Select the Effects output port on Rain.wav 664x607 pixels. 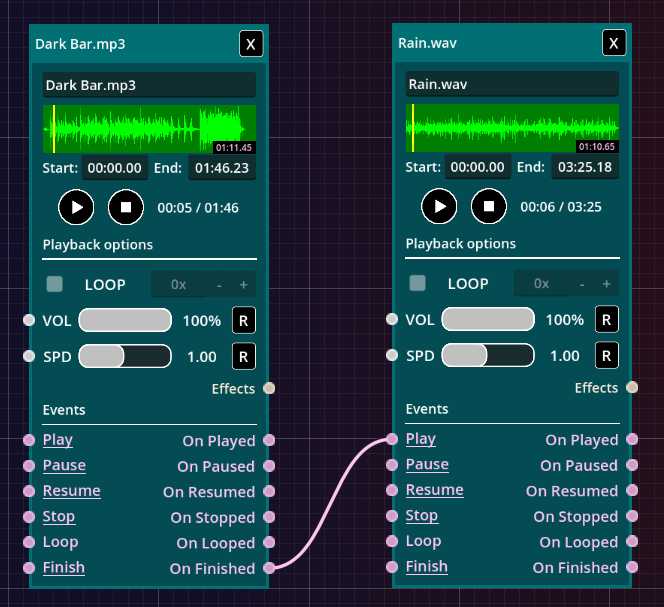pos(632,387)
